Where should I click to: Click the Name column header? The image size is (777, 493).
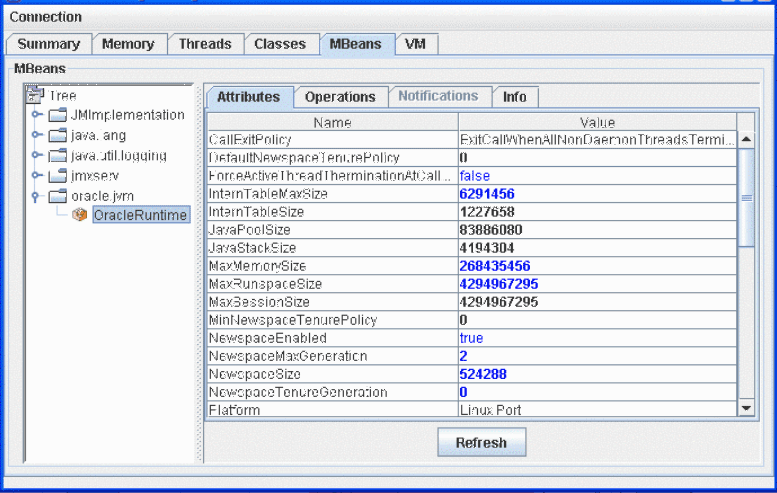[x=333, y=122]
